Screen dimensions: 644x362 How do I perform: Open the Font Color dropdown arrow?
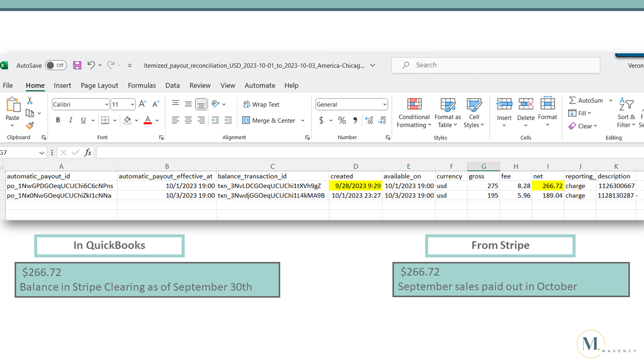click(157, 121)
